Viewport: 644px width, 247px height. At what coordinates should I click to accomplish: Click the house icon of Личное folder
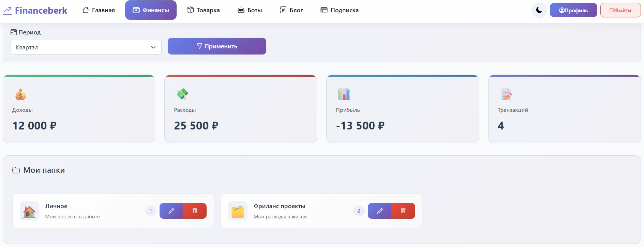[29, 211]
